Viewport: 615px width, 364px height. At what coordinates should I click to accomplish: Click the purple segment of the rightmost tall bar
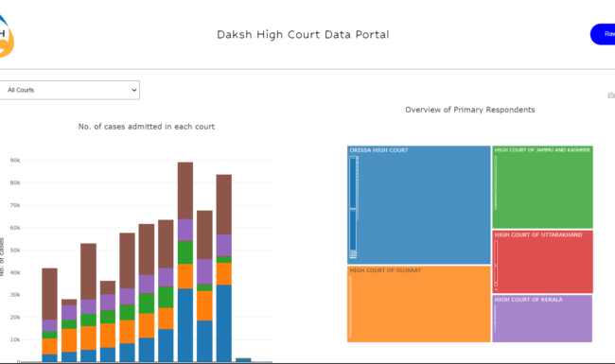coord(224,245)
